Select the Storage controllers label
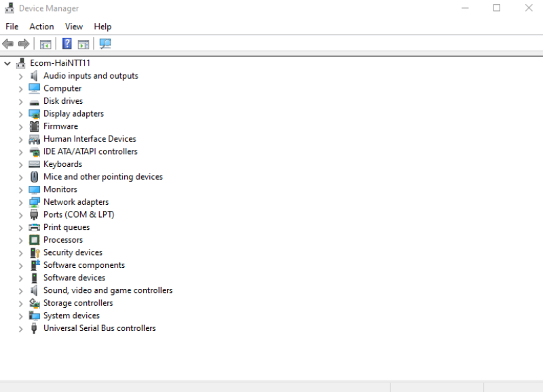Screen dimensions: 543x392 pos(78,303)
